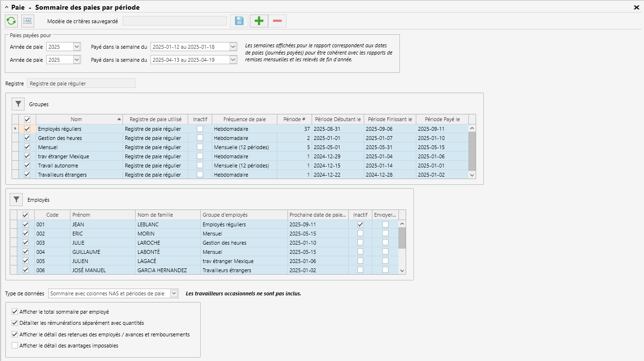Remove criteria model with red minus

[277, 21]
